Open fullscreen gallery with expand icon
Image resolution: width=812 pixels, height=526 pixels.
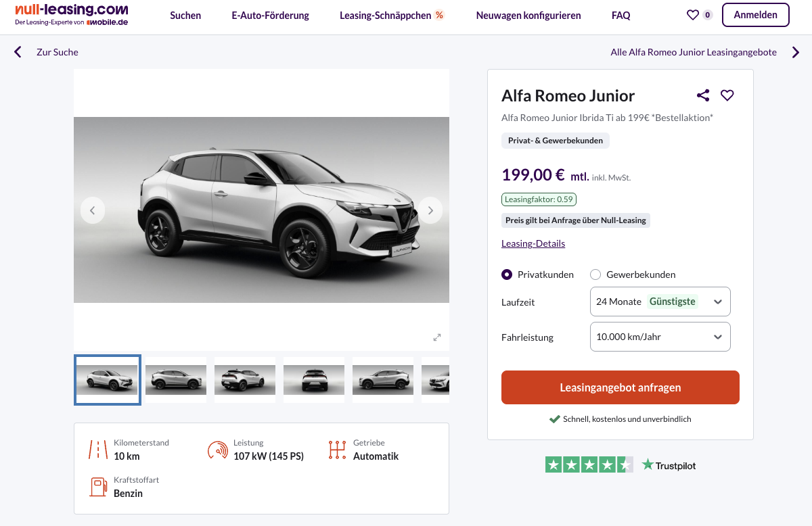click(x=437, y=337)
